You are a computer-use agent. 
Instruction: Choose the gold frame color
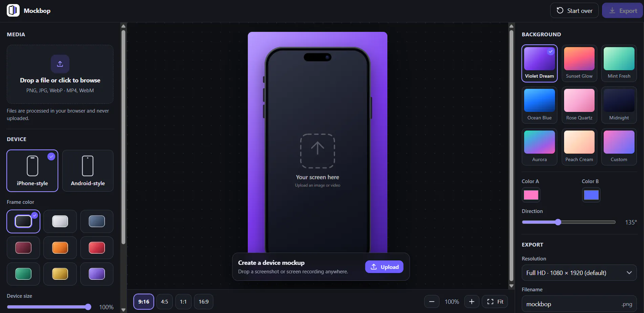pos(60,274)
